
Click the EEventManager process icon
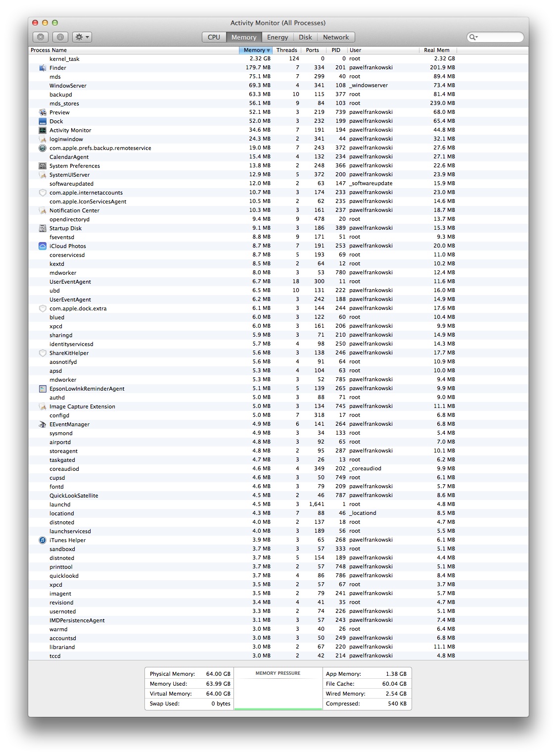(43, 424)
